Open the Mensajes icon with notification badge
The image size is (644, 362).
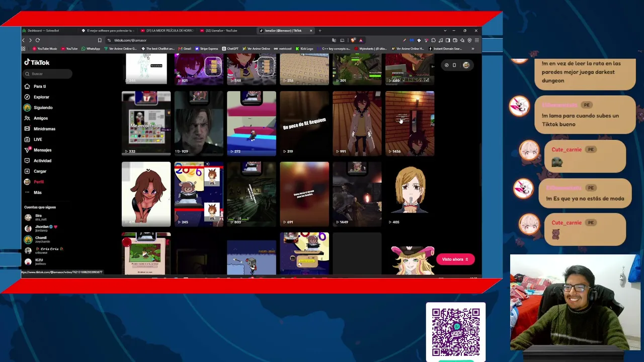pyautogui.click(x=27, y=150)
